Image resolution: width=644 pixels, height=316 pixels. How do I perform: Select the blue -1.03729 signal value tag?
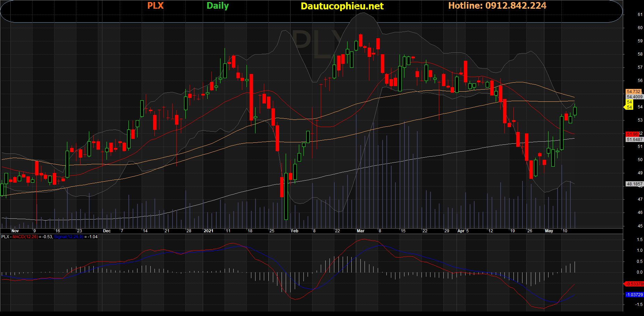click(x=634, y=295)
